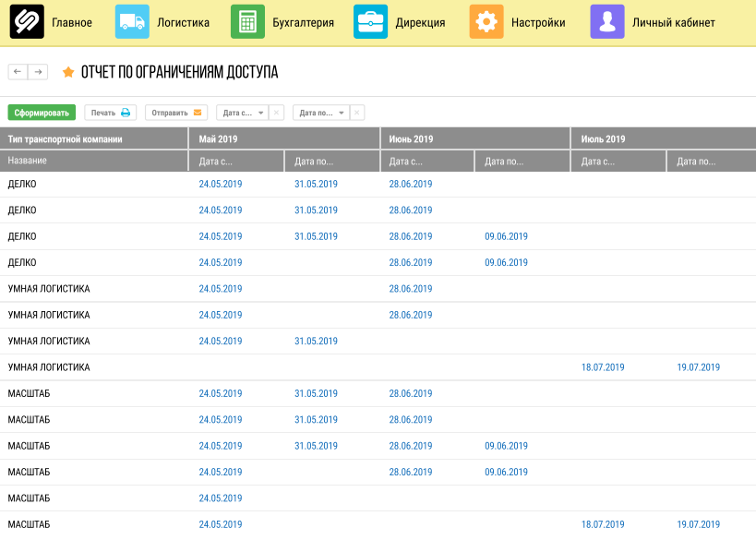This screenshot has width=756, height=540.
Task: Open the Личный кабинет user icon
Action: pos(607,22)
